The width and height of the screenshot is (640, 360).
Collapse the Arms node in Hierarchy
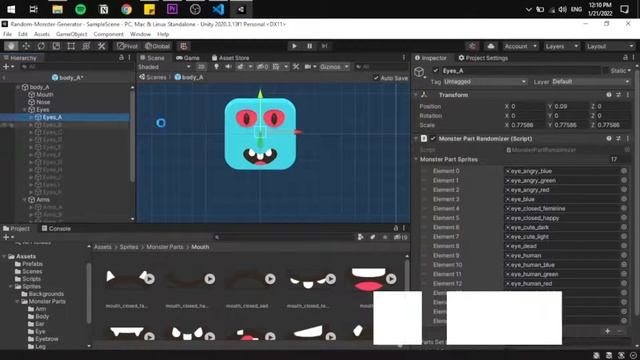[24, 200]
